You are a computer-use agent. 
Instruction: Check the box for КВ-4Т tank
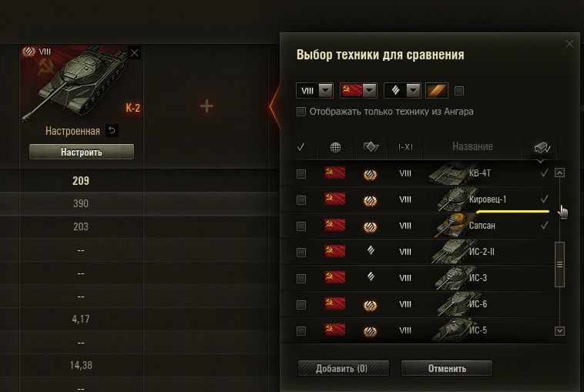click(x=301, y=174)
